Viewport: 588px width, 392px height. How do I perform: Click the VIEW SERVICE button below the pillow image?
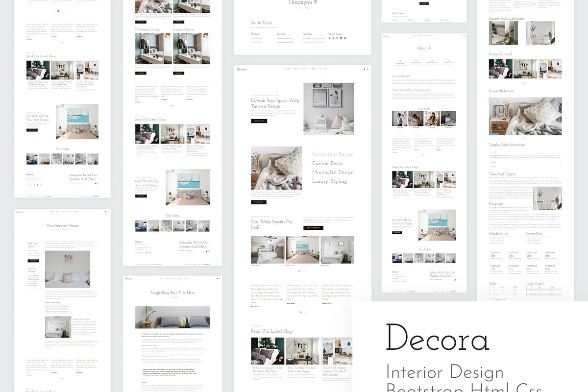(259, 202)
